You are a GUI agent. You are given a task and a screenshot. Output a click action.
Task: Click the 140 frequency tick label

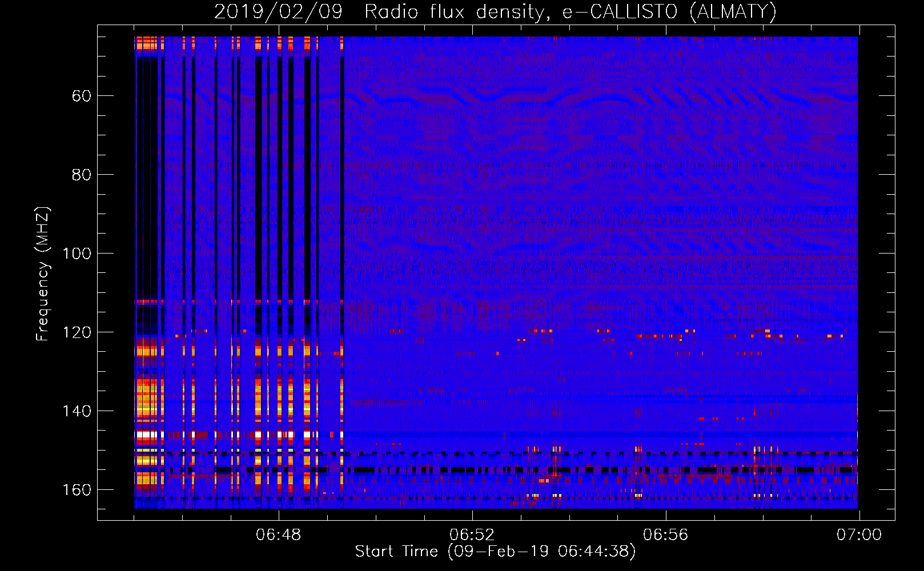[77, 411]
